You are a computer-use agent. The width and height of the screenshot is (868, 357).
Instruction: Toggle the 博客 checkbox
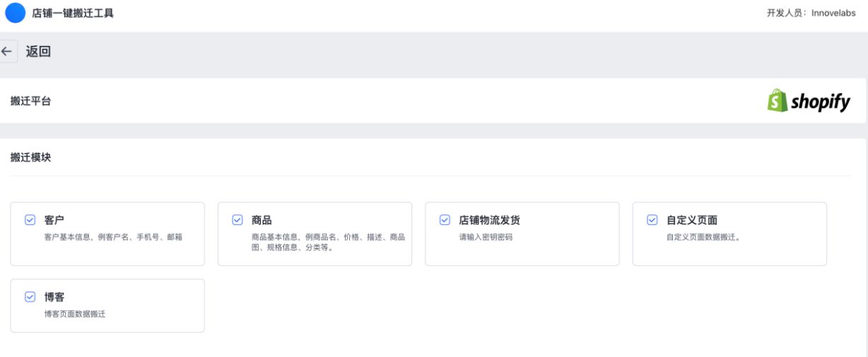(x=30, y=297)
